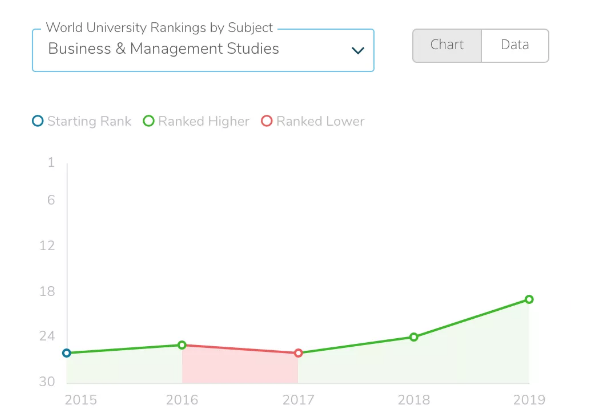Click the blue Starting Rank legend circle

click(38, 121)
